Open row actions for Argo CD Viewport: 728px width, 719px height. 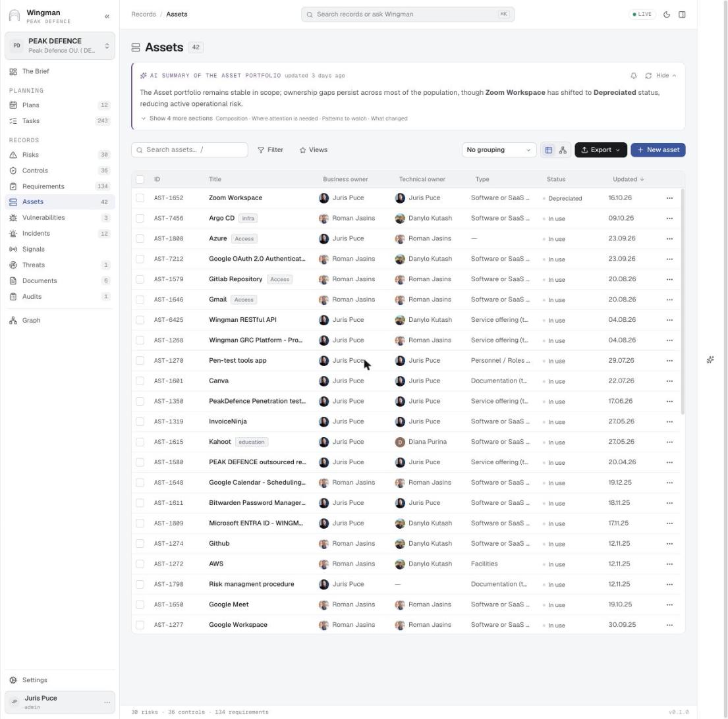tap(669, 219)
